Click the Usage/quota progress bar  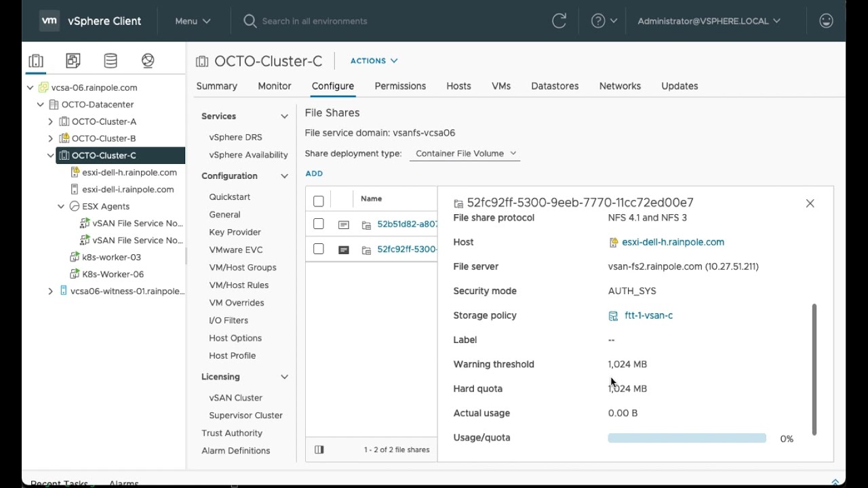coord(687,439)
